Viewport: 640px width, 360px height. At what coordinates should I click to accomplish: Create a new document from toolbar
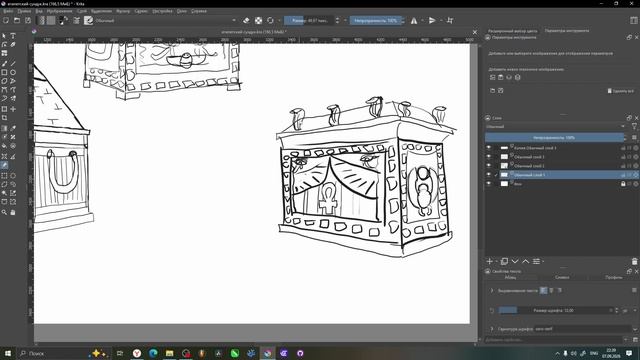point(6,20)
